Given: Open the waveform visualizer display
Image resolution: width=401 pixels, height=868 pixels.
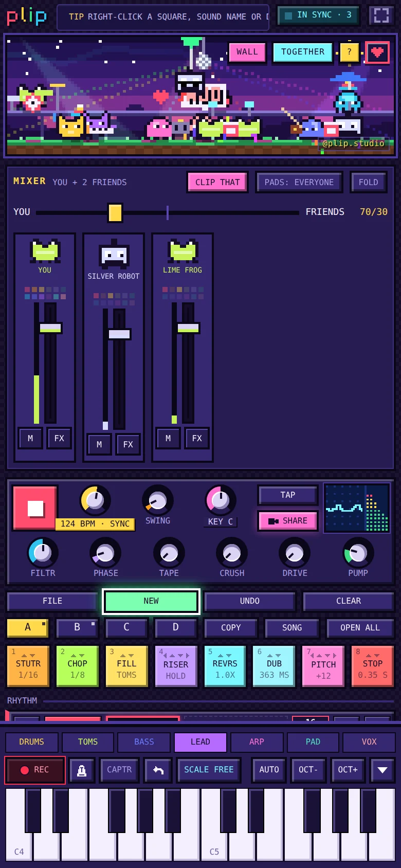Looking at the screenshot, I should (356, 508).
